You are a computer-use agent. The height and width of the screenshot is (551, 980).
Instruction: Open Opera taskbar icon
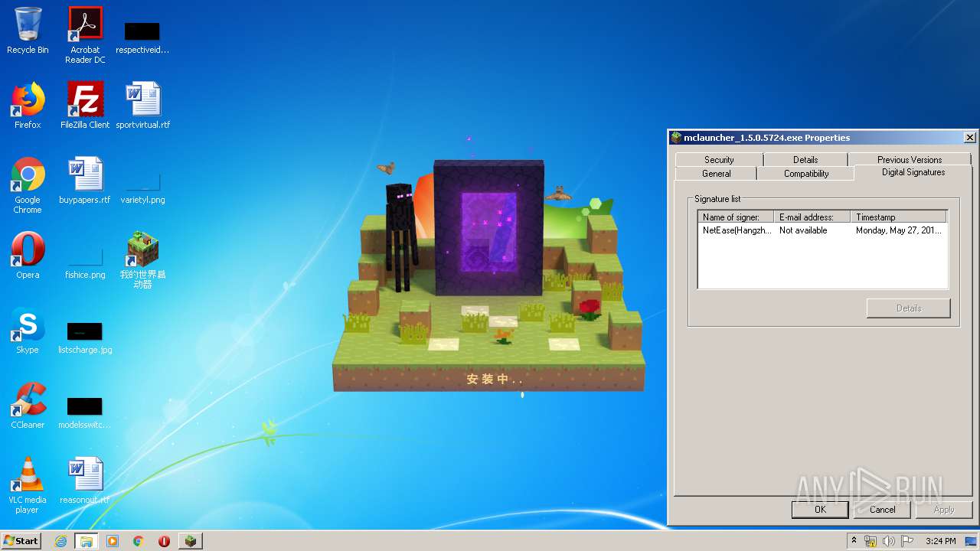[x=164, y=541]
